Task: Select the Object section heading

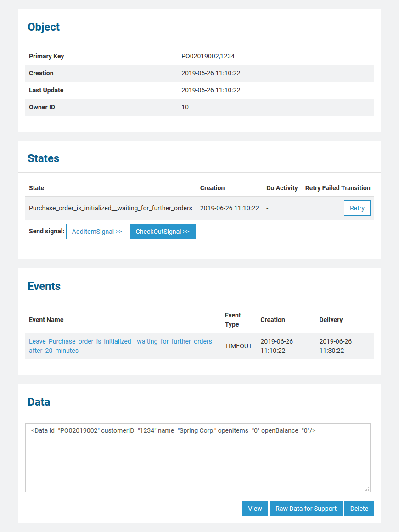Action: [44, 27]
